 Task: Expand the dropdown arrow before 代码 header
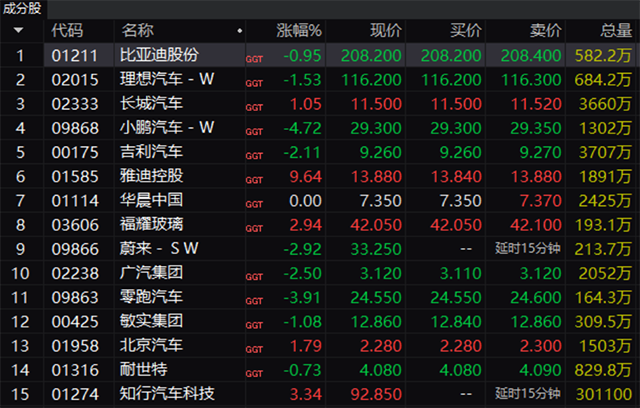point(18,30)
